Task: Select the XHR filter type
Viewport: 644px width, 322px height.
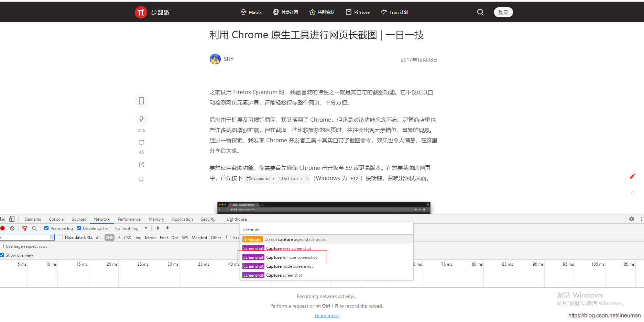Action: 110,237
